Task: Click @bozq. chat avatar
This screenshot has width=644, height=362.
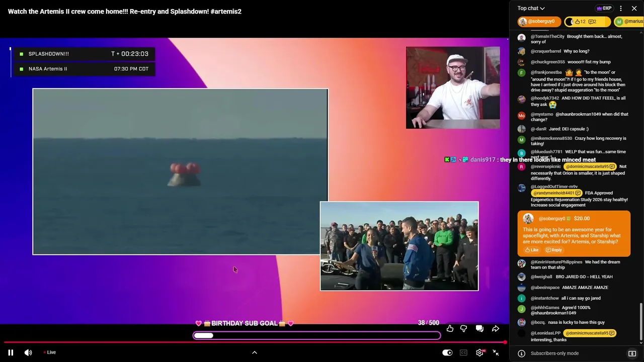Action: [522, 322]
